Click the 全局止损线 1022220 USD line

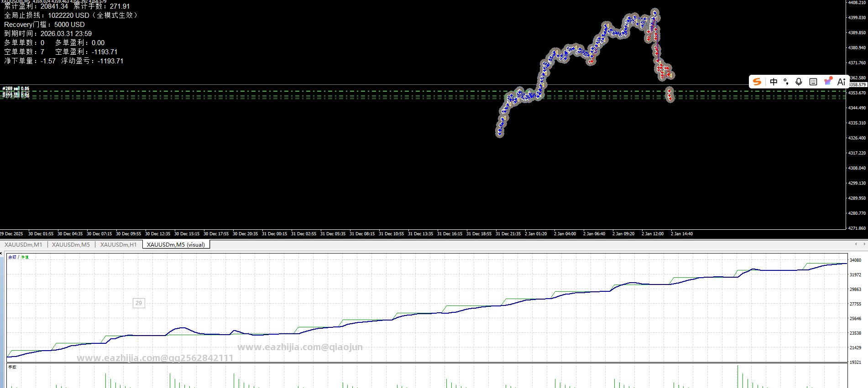pyautogui.click(x=71, y=16)
